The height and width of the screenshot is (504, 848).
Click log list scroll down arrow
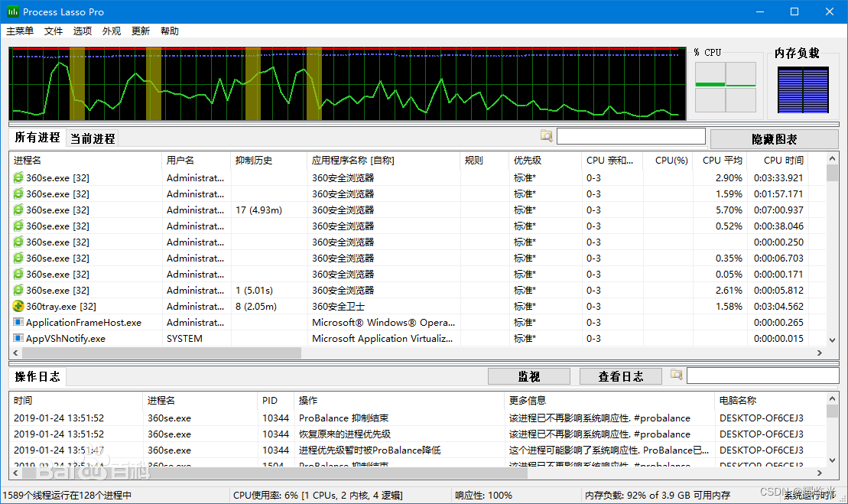pos(832,460)
